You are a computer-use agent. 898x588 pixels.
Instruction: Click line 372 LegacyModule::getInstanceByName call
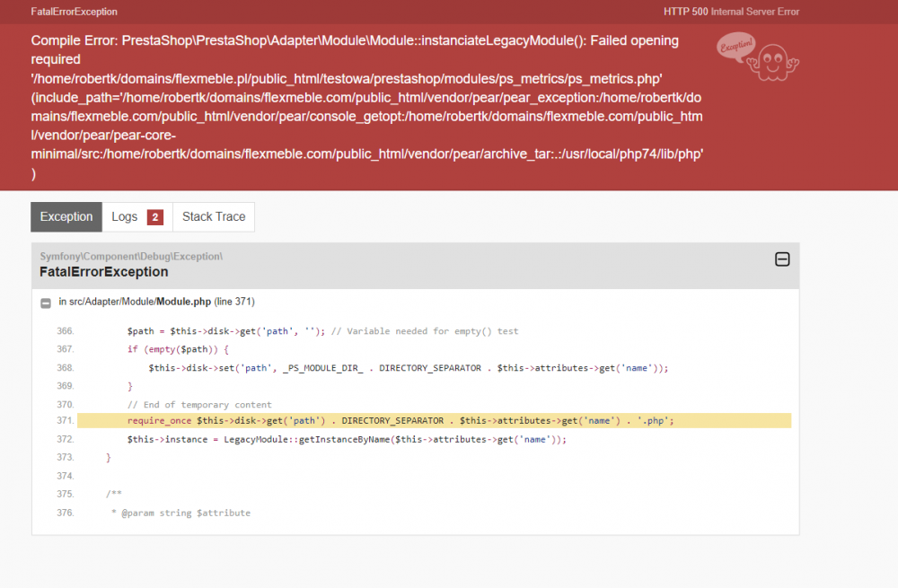[x=347, y=440]
